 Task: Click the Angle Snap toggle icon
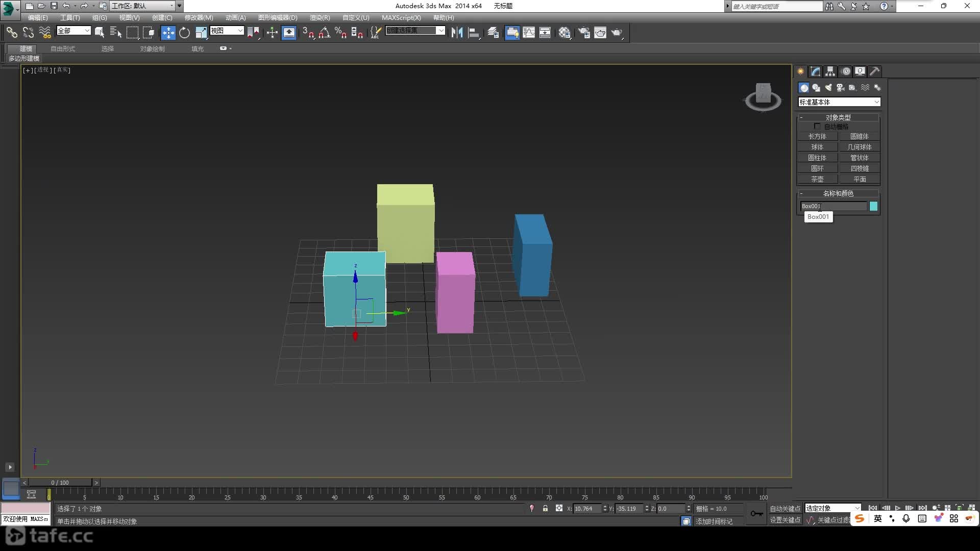click(324, 33)
